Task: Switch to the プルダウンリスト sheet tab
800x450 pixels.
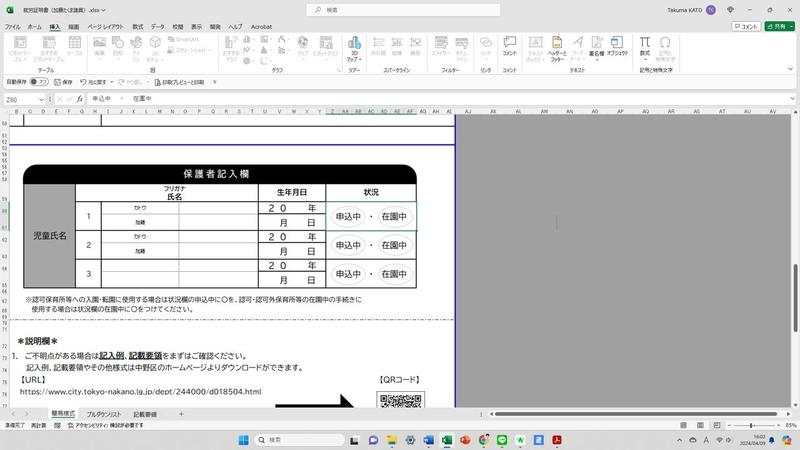Action: click(x=103, y=413)
